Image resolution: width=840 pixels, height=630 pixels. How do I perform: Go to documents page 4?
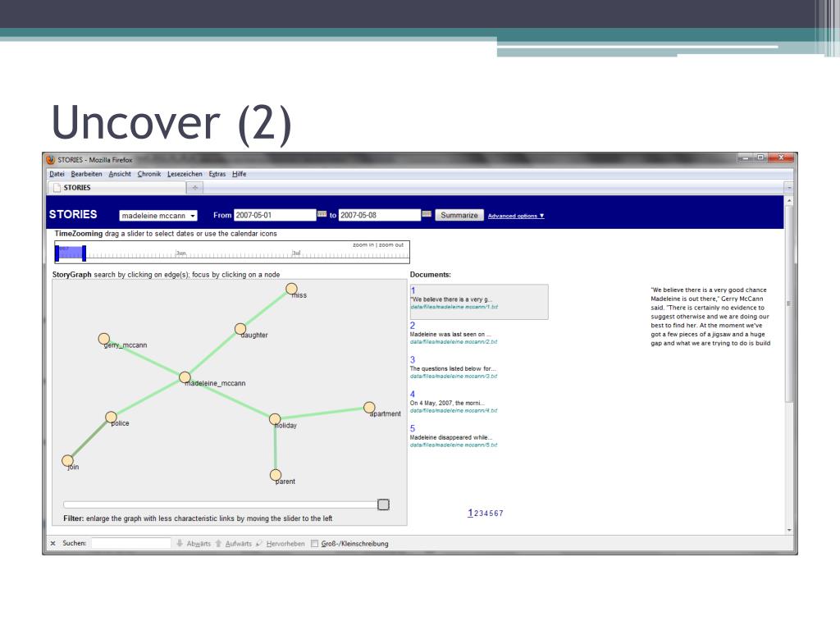(x=486, y=514)
